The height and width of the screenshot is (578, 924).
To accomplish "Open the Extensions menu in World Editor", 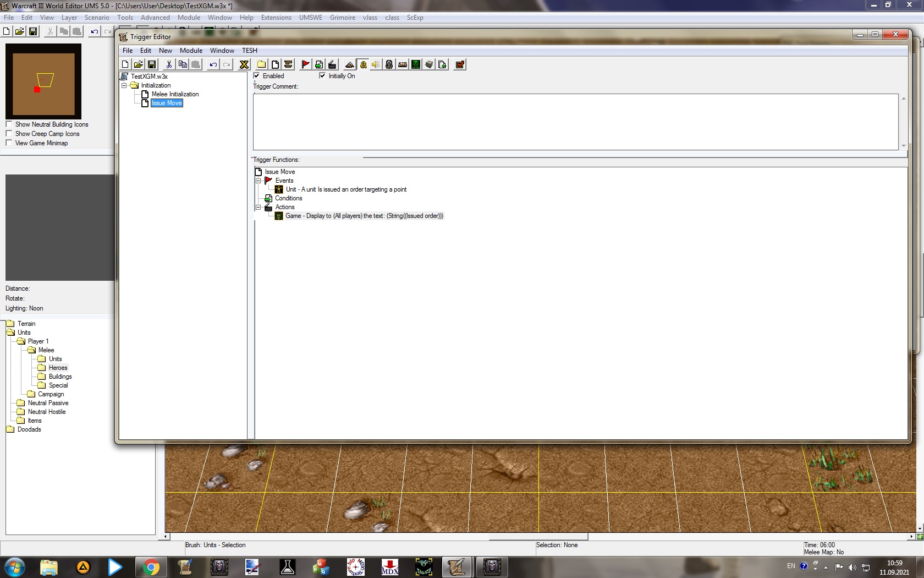I will click(276, 18).
